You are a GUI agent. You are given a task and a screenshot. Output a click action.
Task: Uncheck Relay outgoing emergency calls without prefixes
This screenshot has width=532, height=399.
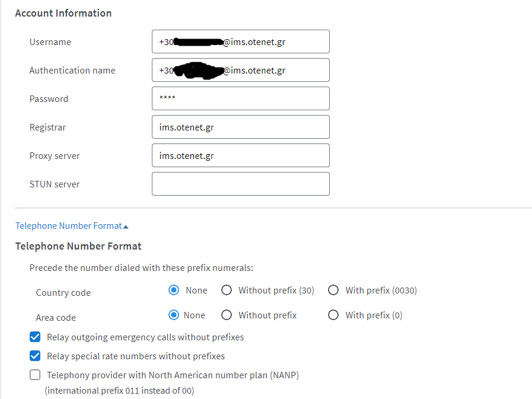coord(36,337)
